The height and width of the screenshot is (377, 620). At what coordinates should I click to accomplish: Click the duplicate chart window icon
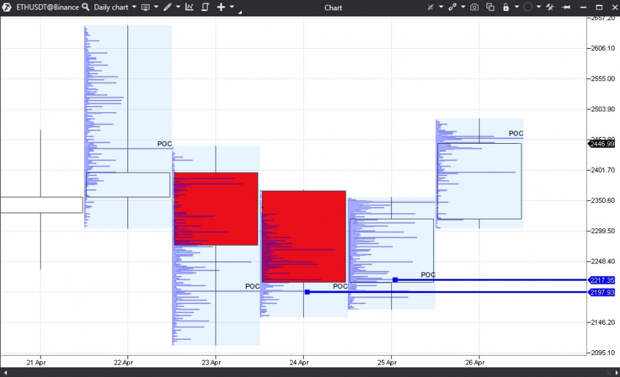click(x=490, y=7)
